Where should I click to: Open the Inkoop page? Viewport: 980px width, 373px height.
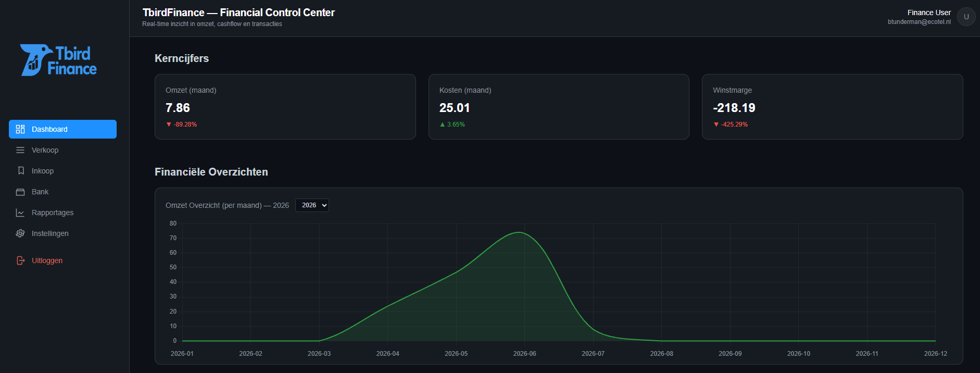(x=62, y=171)
